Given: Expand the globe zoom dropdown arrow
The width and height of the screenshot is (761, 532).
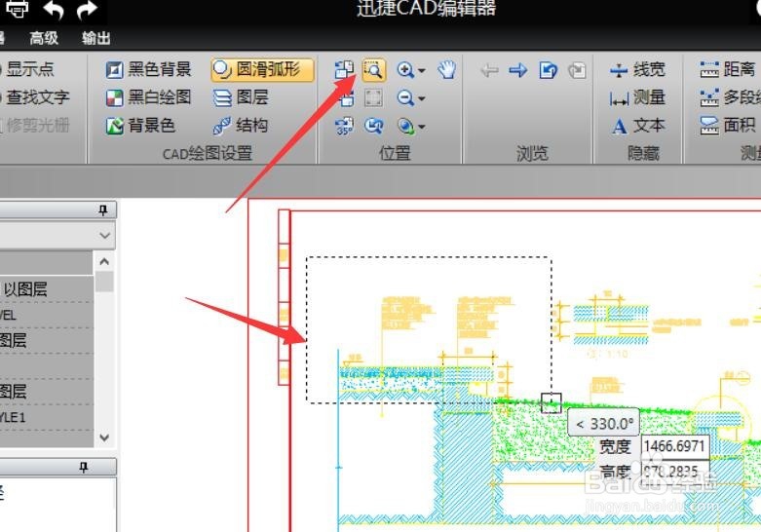Looking at the screenshot, I should click(x=422, y=128).
